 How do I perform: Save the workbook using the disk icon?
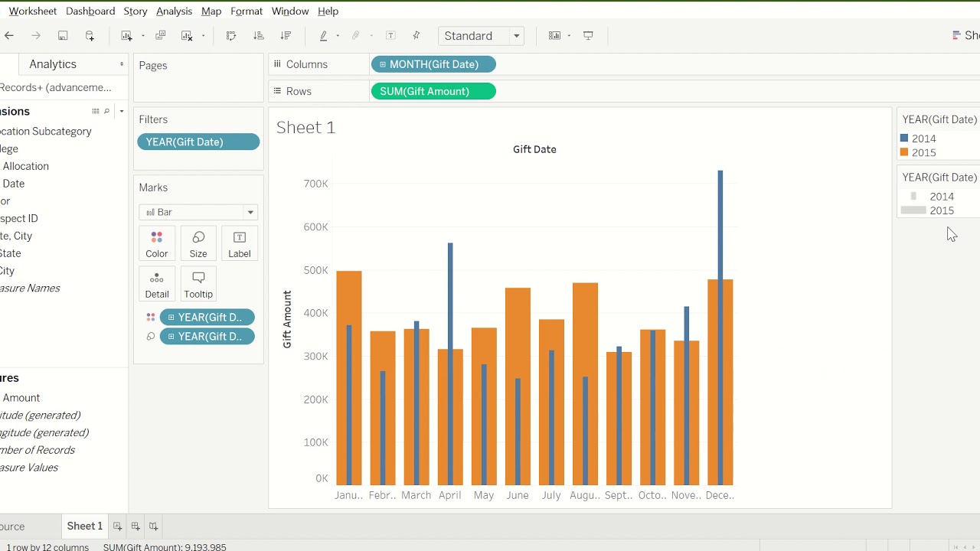[x=63, y=36]
